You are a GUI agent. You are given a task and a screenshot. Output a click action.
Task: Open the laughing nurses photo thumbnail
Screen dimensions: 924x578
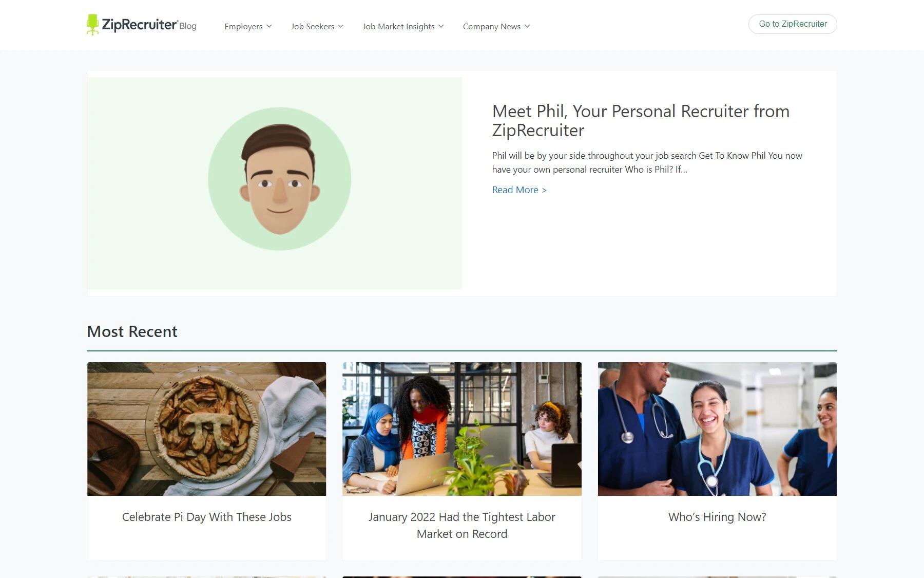(x=717, y=429)
